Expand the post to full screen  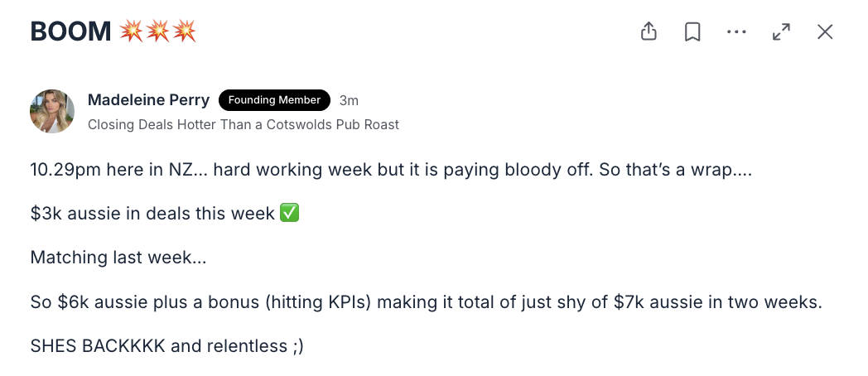click(x=781, y=32)
